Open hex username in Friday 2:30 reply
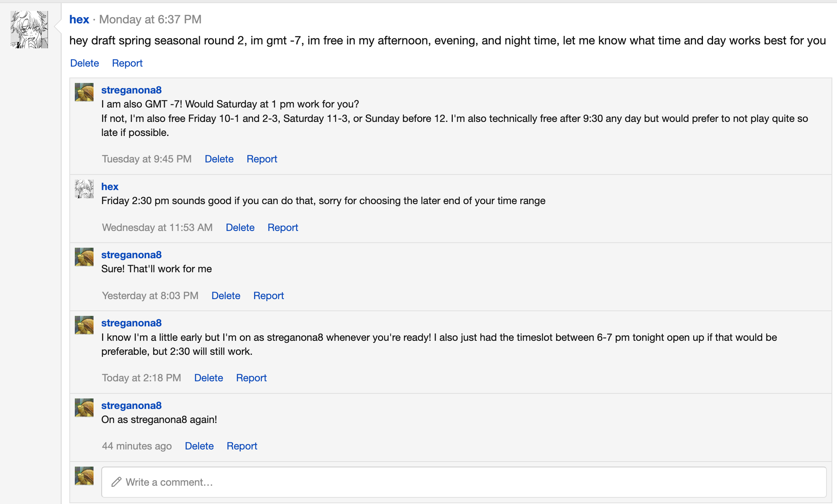Image resolution: width=837 pixels, height=504 pixels. coord(110,187)
